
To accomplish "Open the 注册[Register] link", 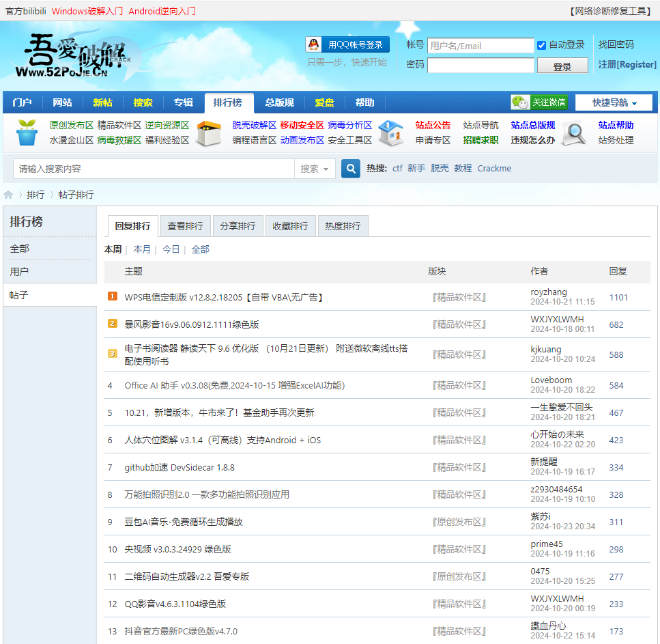I will [x=627, y=64].
